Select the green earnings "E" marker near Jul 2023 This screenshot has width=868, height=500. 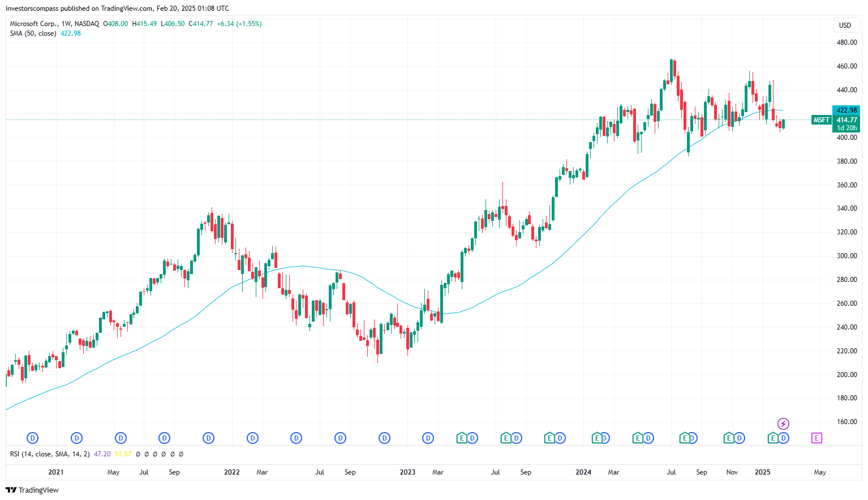(x=505, y=438)
